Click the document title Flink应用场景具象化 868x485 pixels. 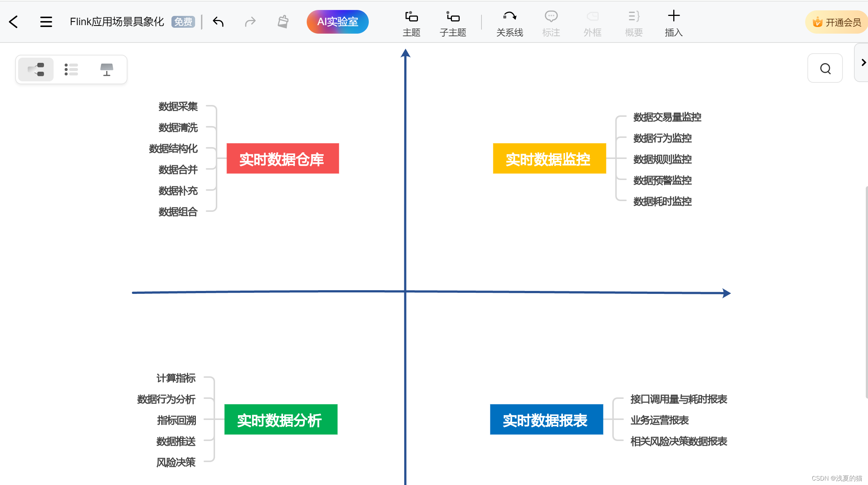coord(117,22)
